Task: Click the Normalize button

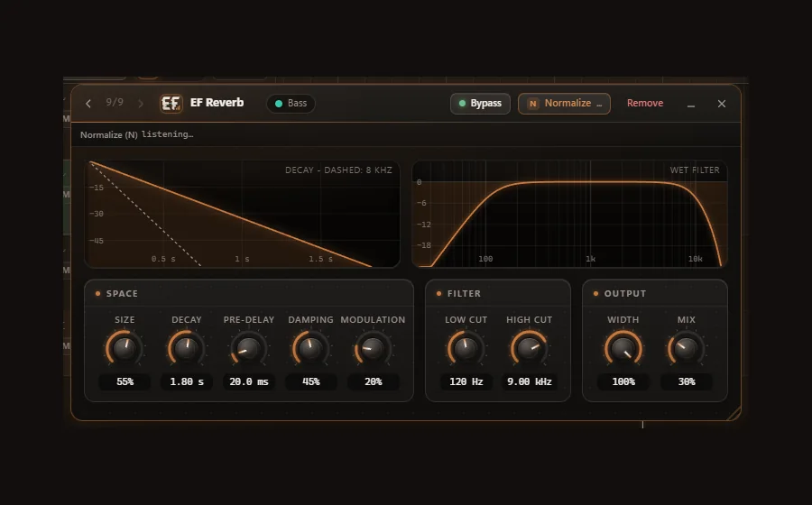Action: (564, 104)
